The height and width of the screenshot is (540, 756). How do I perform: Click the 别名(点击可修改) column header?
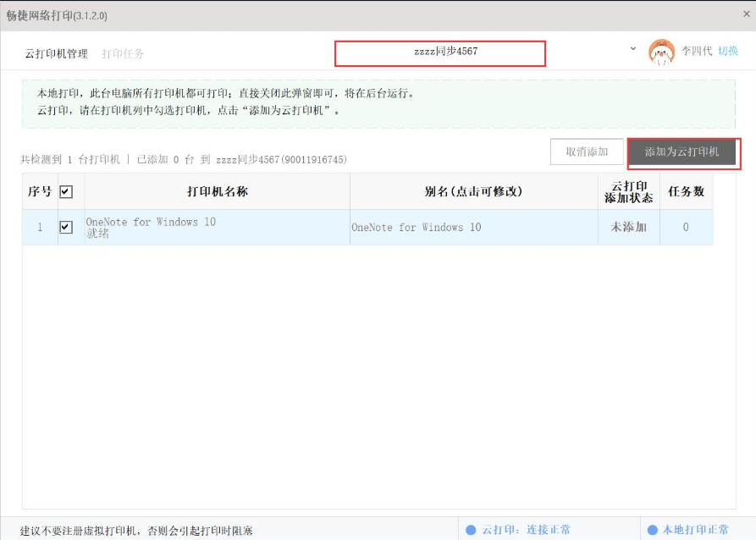coord(474,192)
